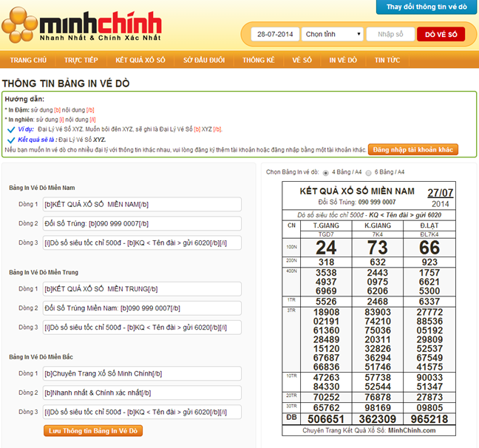Open KẾT QUẢ XỔ SỐ menu

tap(140, 60)
